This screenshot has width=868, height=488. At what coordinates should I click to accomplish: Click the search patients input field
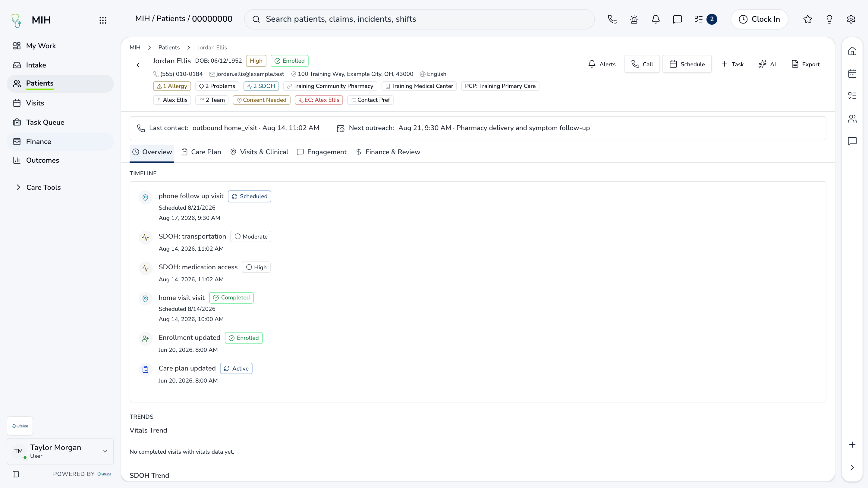[x=419, y=19]
